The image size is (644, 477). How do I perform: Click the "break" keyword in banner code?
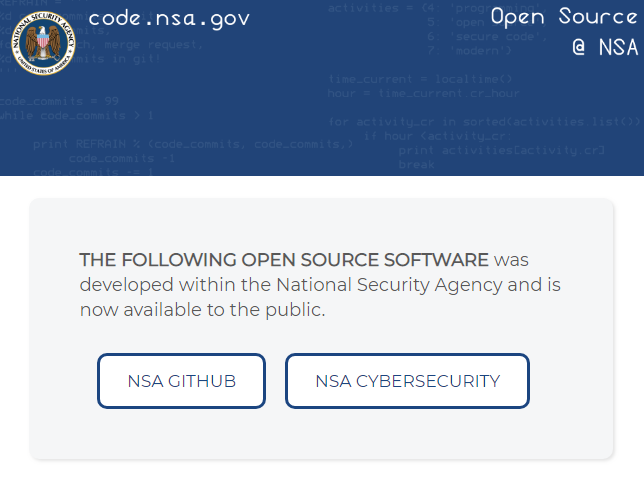tap(416, 164)
